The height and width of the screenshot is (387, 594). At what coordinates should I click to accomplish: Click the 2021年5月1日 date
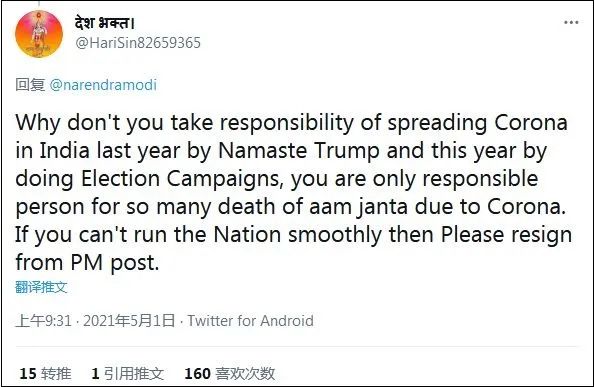[129, 321]
